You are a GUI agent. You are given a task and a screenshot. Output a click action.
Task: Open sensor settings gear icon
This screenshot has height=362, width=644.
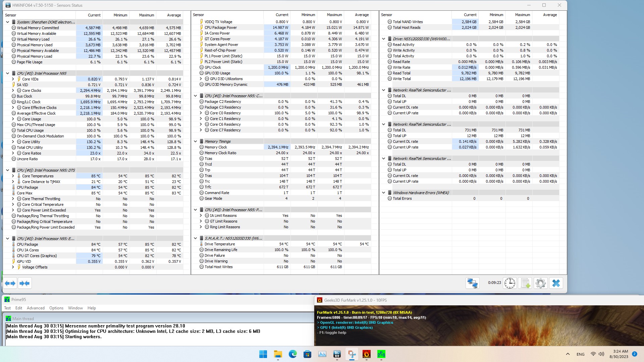(540, 283)
